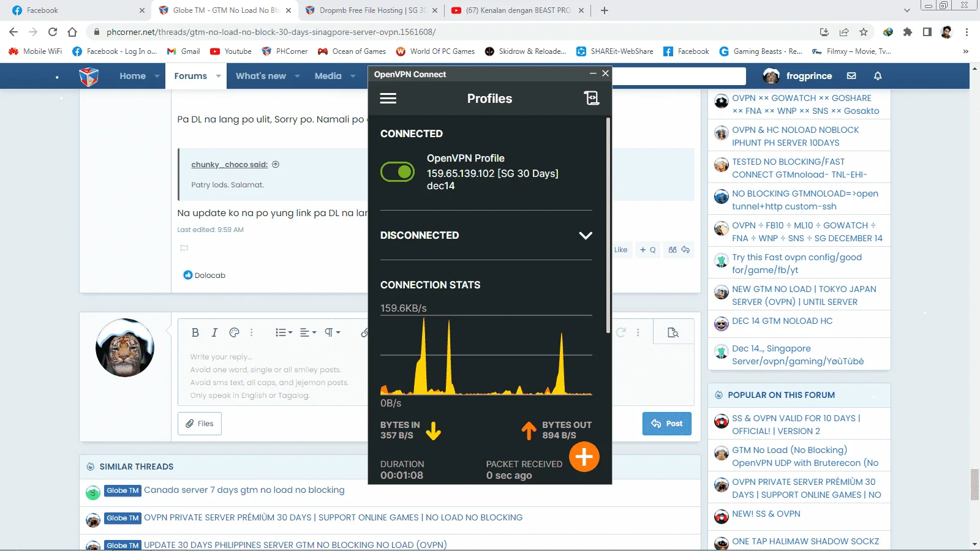Click the share page icon in address bar
Viewport: 980px width, 551px height.
[844, 32]
